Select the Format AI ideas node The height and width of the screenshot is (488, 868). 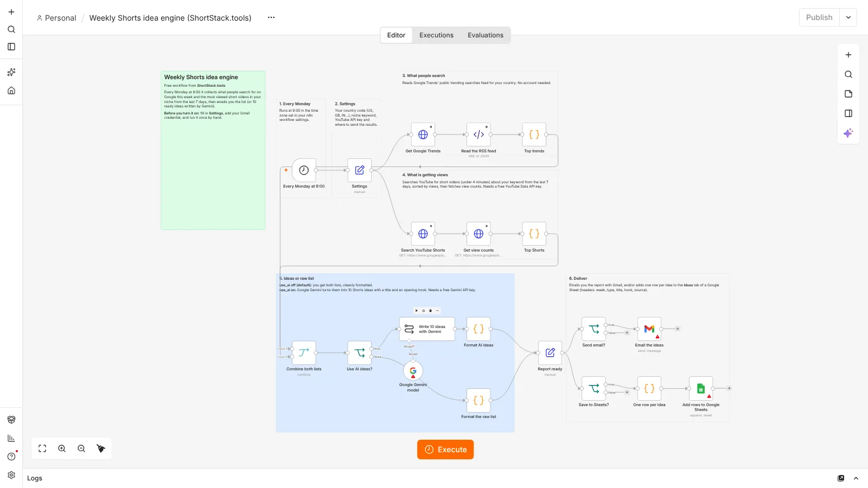pos(478,329)
